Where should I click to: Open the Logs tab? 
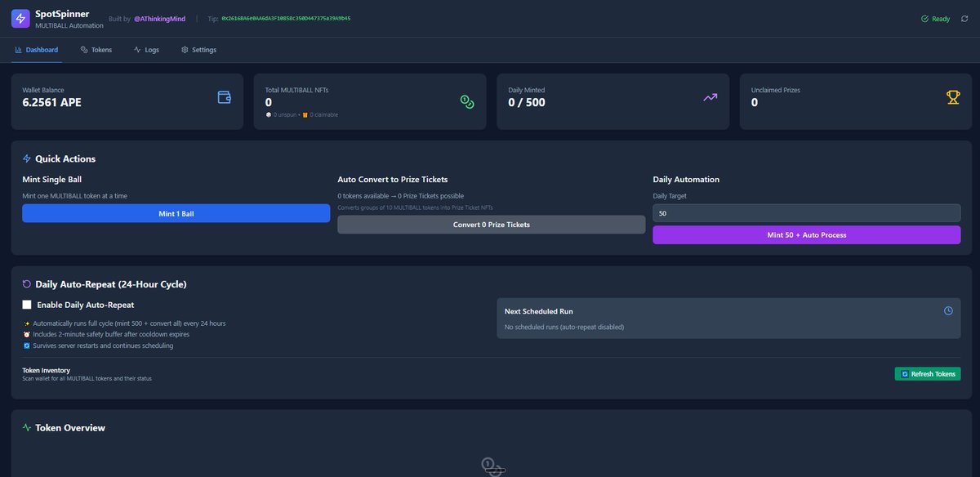146,50
